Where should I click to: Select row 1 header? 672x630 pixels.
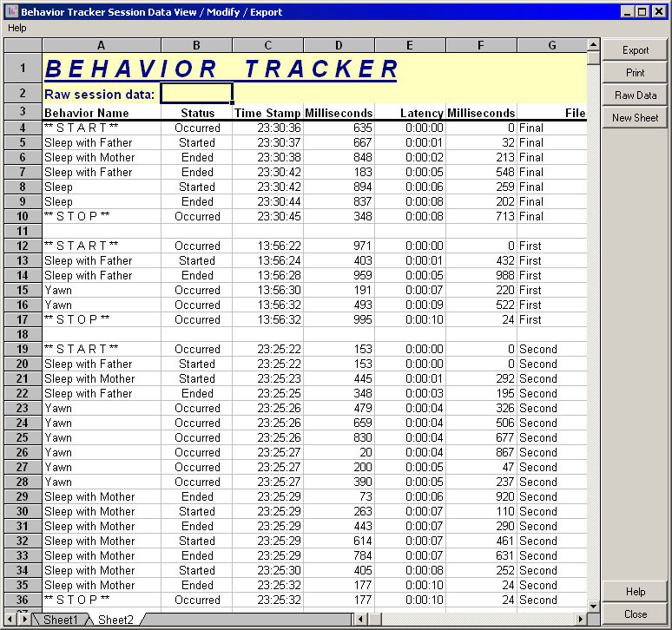point(23,68)
